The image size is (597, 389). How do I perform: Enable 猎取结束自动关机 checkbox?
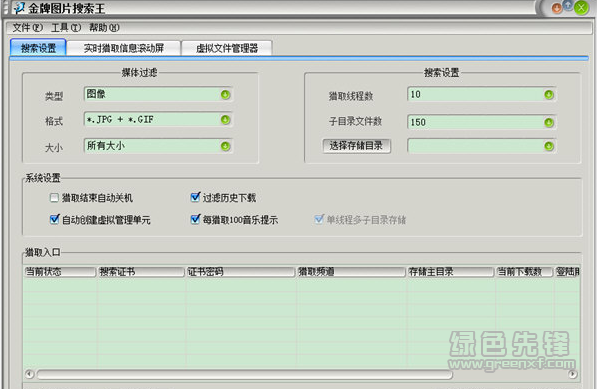54,198
